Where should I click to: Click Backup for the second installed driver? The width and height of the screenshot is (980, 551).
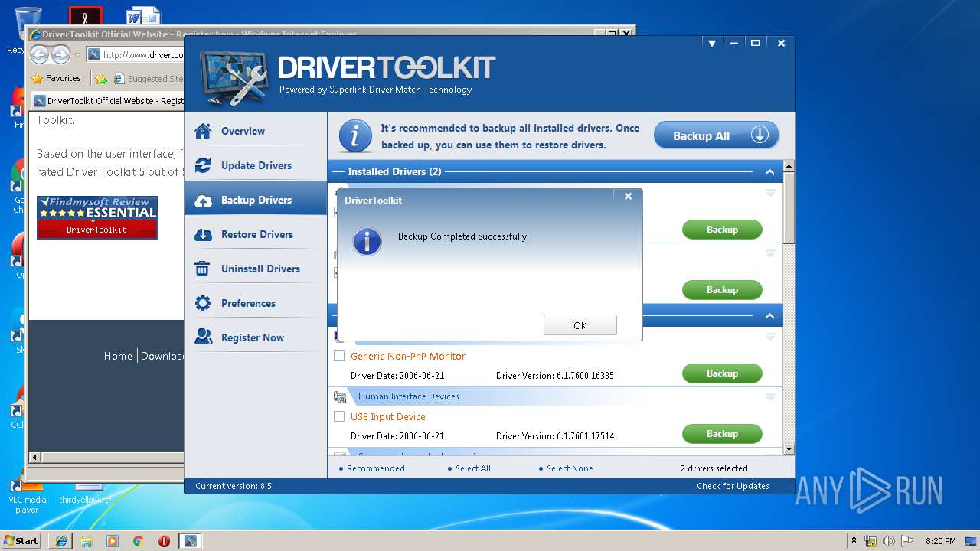[x=722, y=290]
